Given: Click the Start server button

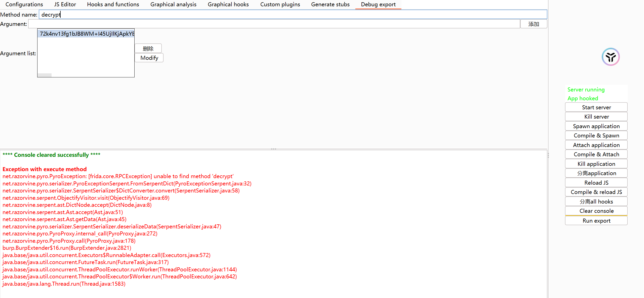Looking at the screenshot, I should pos(596,107).
